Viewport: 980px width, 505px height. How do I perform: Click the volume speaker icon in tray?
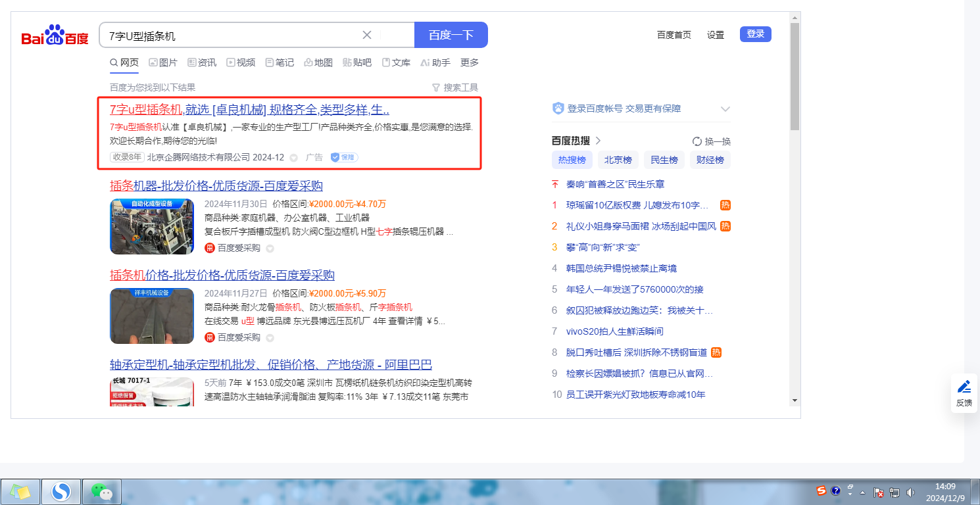click(910, 492)
